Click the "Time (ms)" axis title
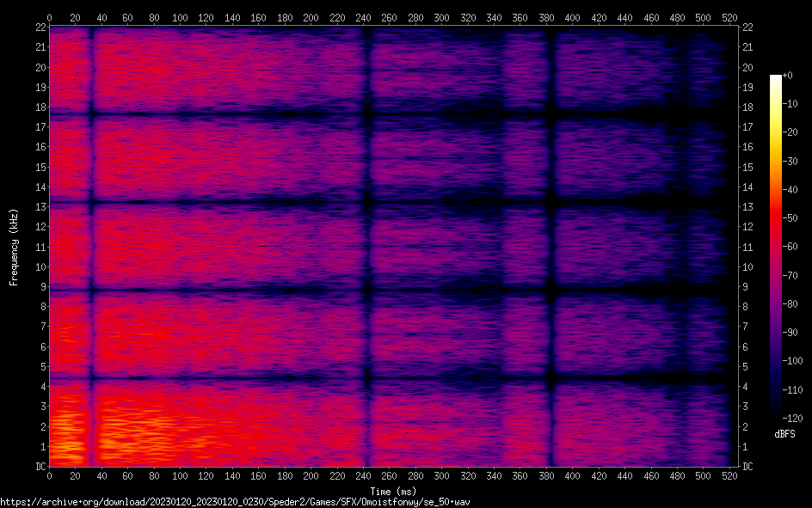Image resolution: width=812 pixels, height=508 pixels. point(394,491)
